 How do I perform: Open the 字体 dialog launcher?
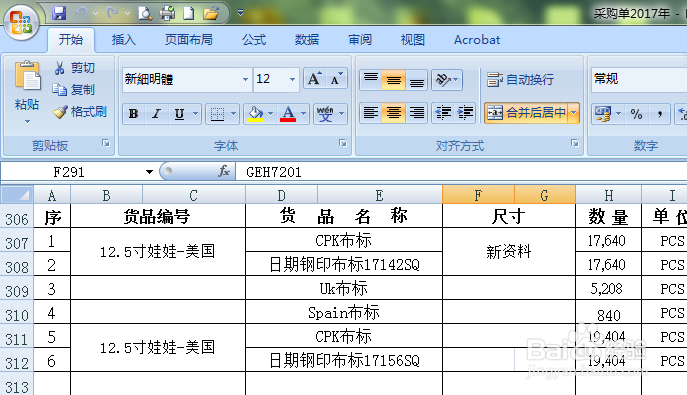(x=343, y=143)
